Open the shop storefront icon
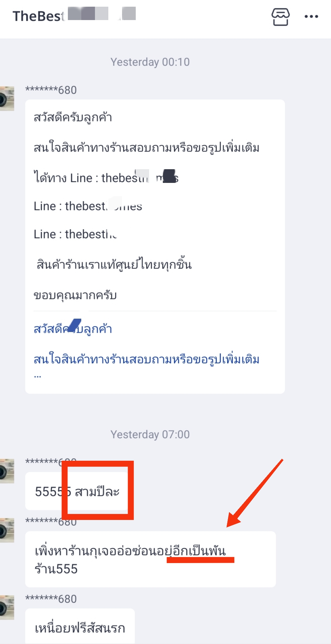 tap(280, 17)
